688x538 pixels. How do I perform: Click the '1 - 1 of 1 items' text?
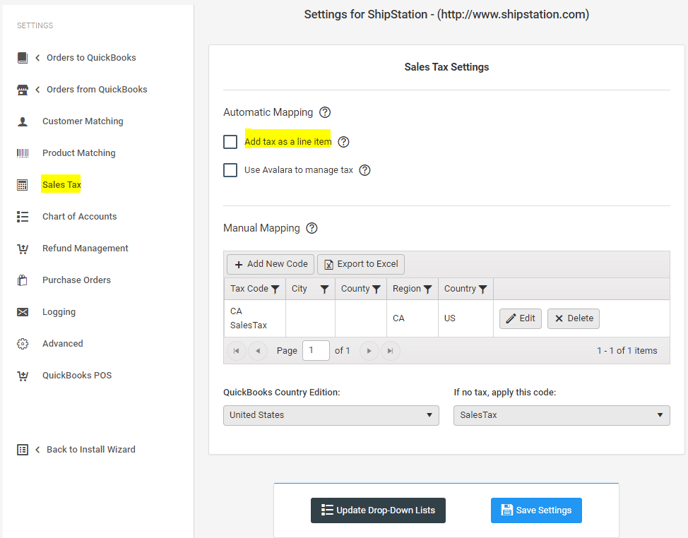627,351
